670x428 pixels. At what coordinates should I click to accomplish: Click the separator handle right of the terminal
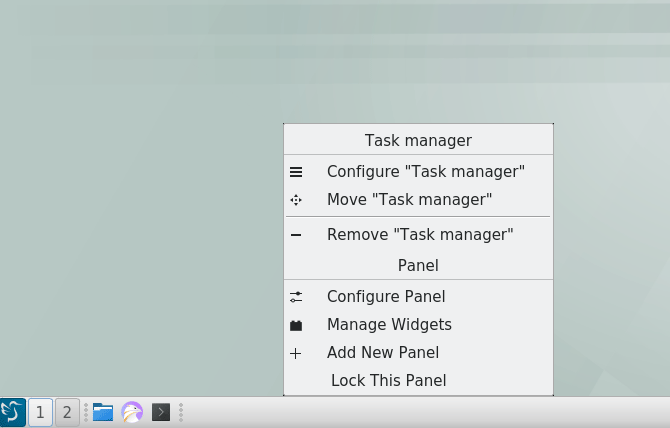tap(181, 412)
